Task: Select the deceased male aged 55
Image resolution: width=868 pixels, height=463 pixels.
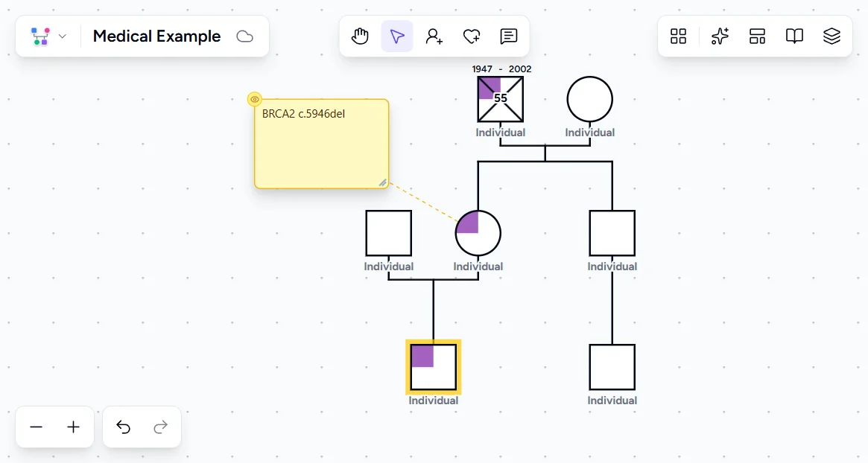Action: click(x=501, y=99)
